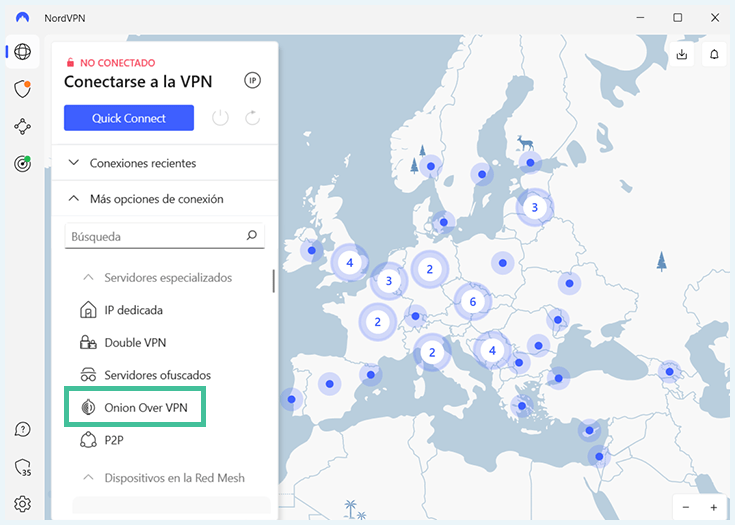Click the Georgia server pin

coord(669,372)
